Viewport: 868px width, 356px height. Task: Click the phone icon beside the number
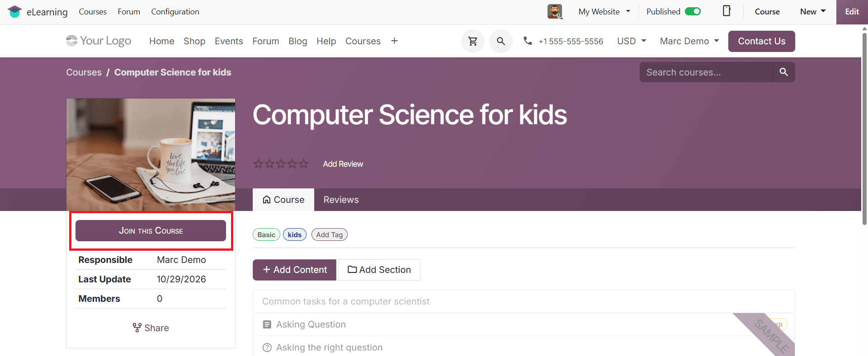[528, 41]
